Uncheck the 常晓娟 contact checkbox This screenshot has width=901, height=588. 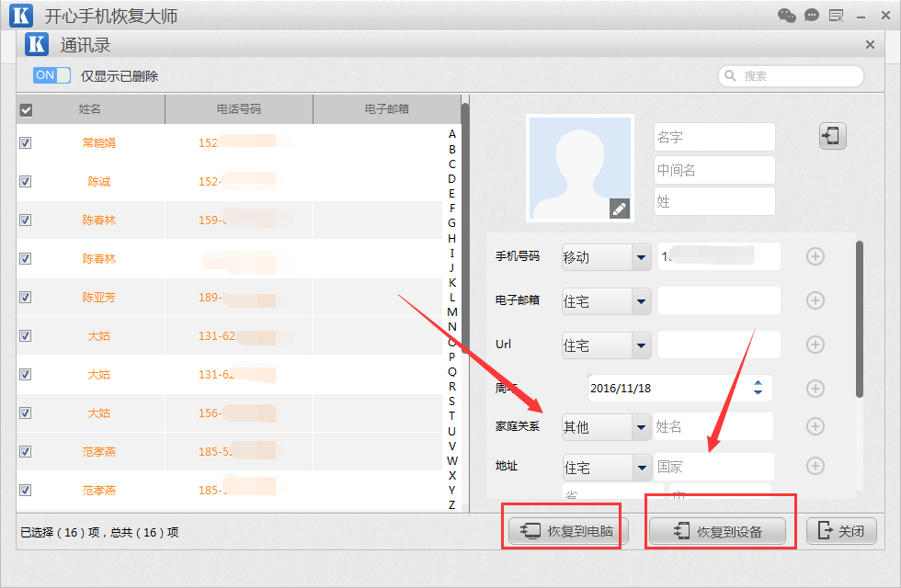[26, 143]
